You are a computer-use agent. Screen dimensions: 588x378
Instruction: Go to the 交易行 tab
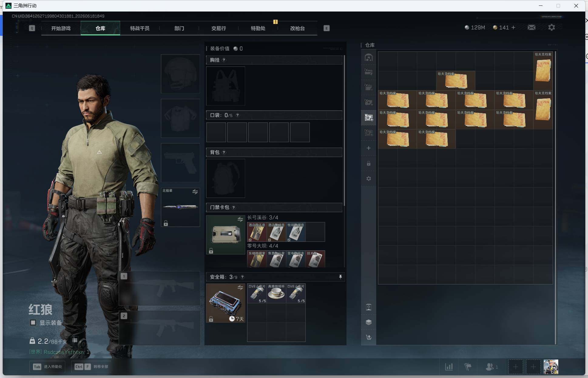click(218, 28)
